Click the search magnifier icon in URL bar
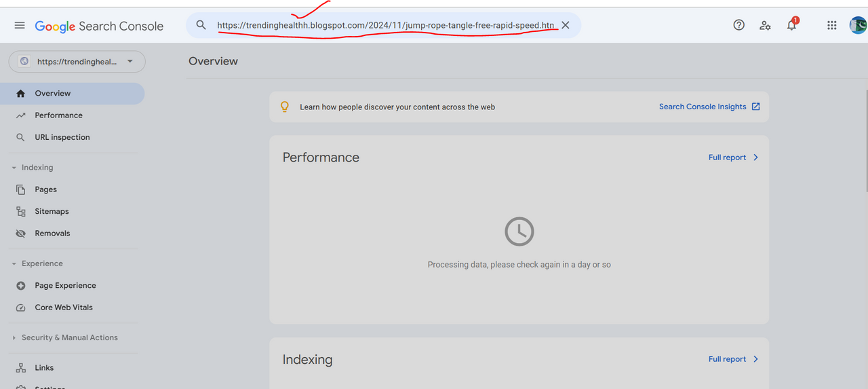 pyautogui.click(x=201, y=25)
